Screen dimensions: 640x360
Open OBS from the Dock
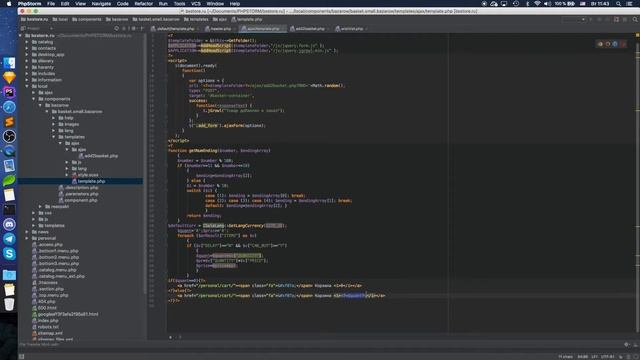click(9, 136)
